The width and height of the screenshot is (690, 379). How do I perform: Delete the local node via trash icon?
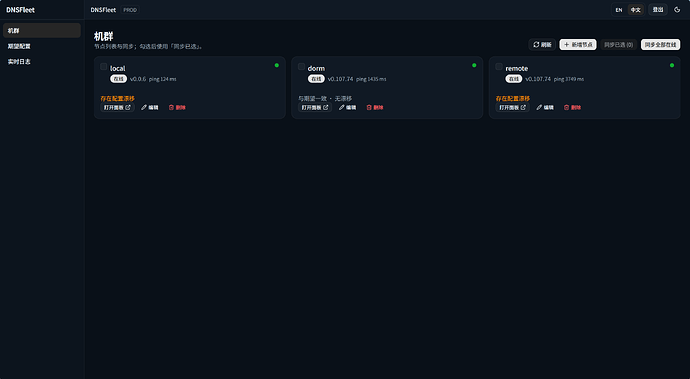[177, 107]
